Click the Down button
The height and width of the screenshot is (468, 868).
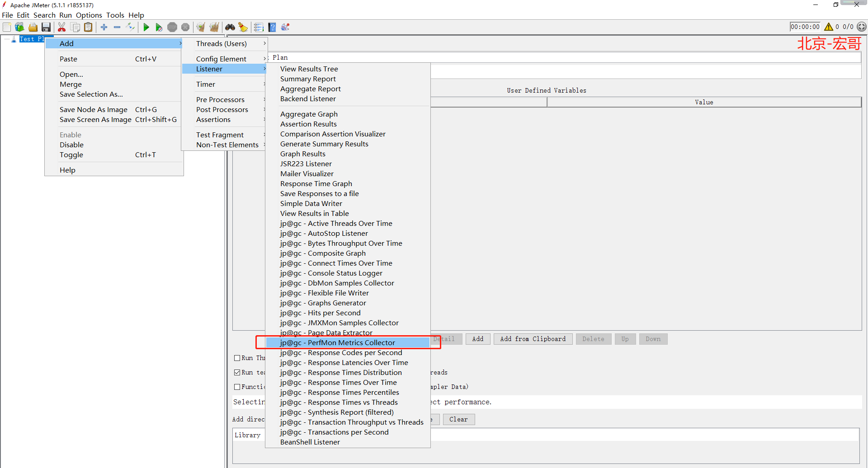[x=653, y=339]
